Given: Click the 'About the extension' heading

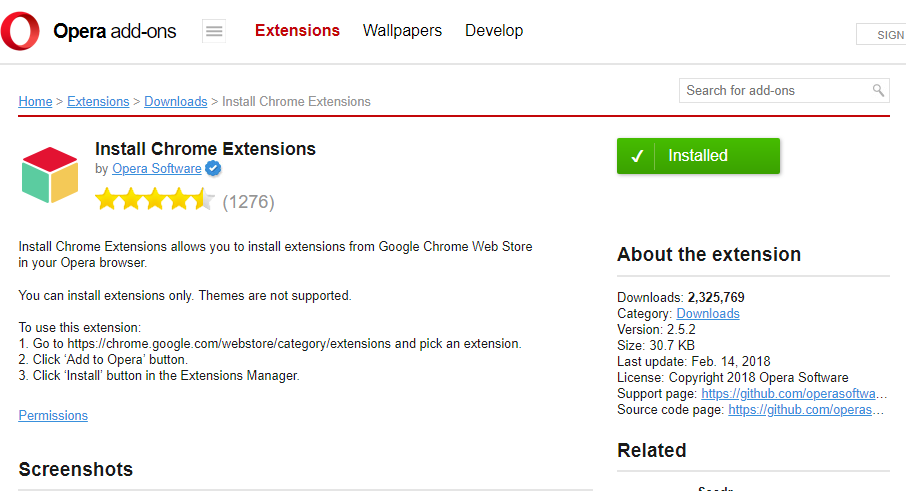Looking at the screenshot, I should pyautogui.click(x=709, y=255).
